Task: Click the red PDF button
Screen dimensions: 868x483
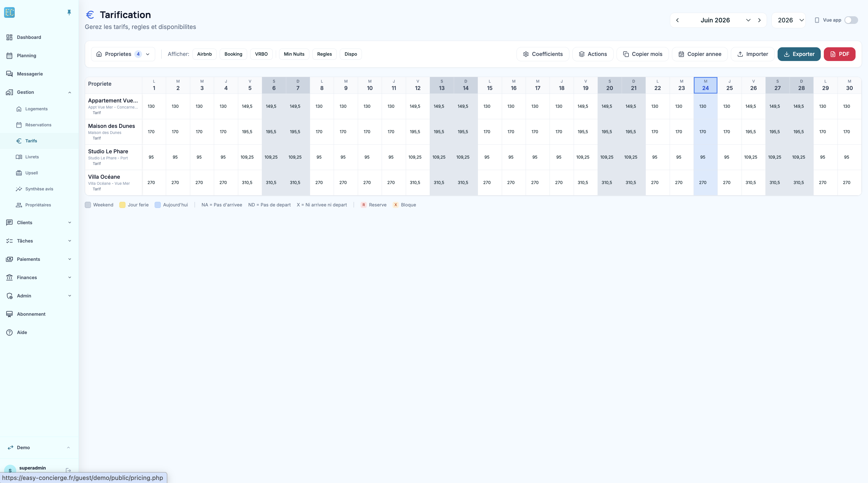Action: click(839, 54)
